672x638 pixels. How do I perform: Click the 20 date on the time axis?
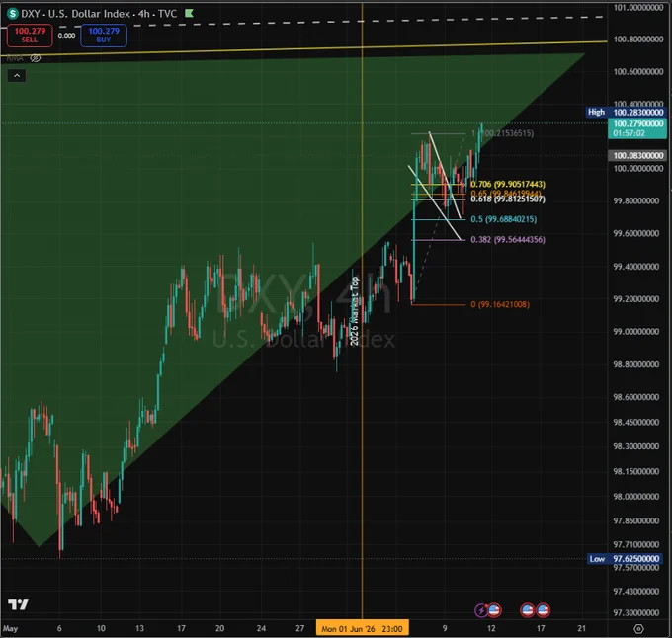pyautogui.click(x=219, y=628)
